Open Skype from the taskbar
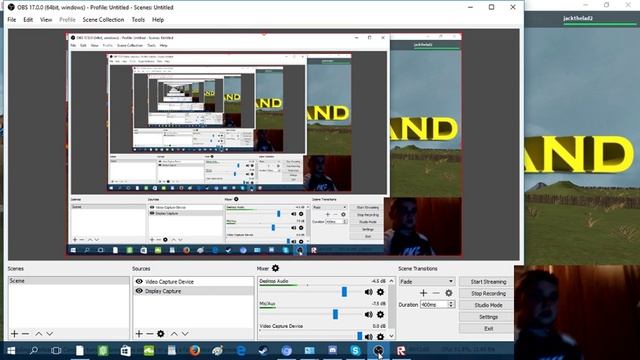640x360 pixels. pos(355,351)
